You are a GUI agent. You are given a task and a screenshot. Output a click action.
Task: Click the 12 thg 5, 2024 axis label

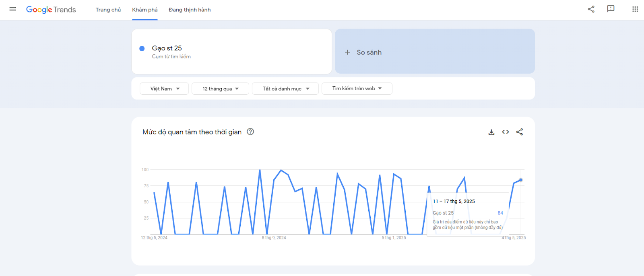(x=154, y=238)
